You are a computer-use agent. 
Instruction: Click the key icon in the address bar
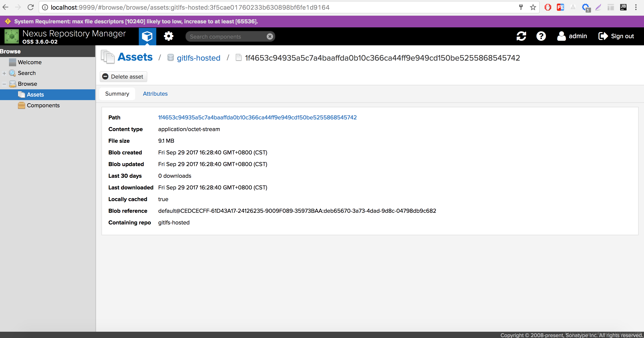[521, 7]
